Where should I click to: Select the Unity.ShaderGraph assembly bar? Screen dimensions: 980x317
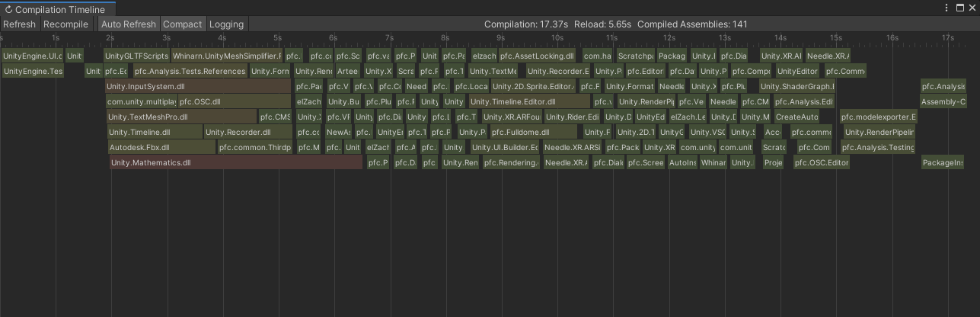pyautogui.click(x=796, y=86)
